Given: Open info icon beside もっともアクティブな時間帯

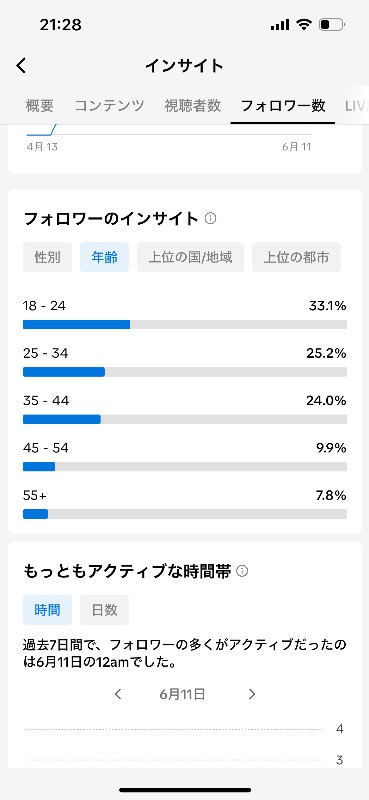Looking at the screenshot, I should coord(242,571).
